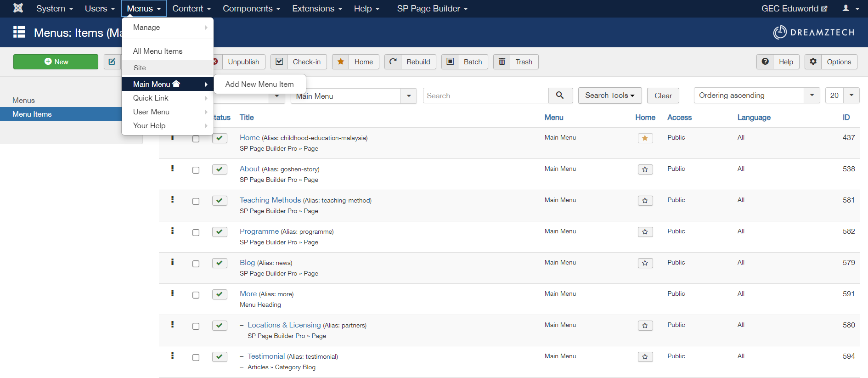
Task: Set Testimonial as home via star icon
Action: (x=645, y=357)
